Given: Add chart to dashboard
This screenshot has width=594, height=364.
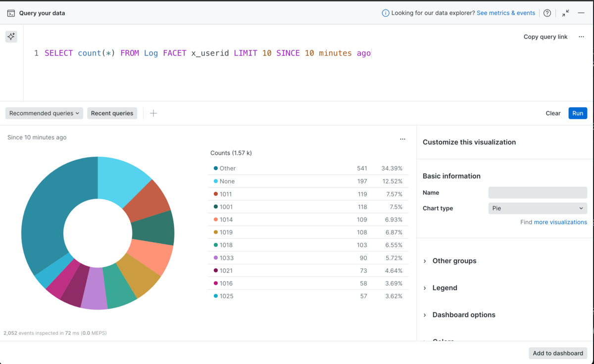Looking at the screenshot, I should point(558,353).
